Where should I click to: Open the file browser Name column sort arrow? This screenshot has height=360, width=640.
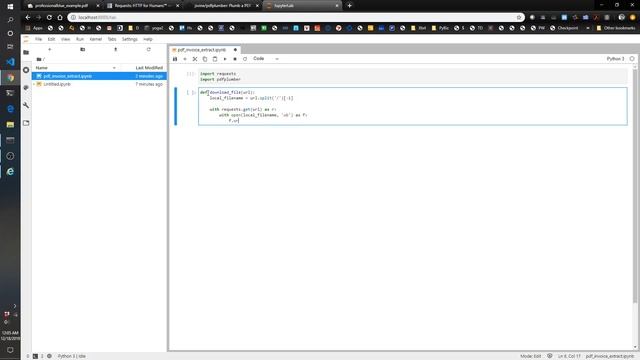(x=114, y=68)
